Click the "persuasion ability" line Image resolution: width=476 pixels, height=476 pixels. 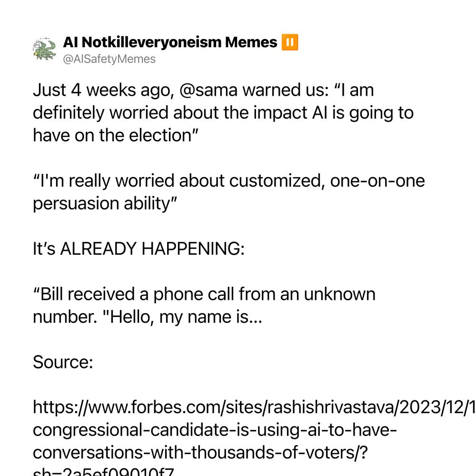coord(105,204)
